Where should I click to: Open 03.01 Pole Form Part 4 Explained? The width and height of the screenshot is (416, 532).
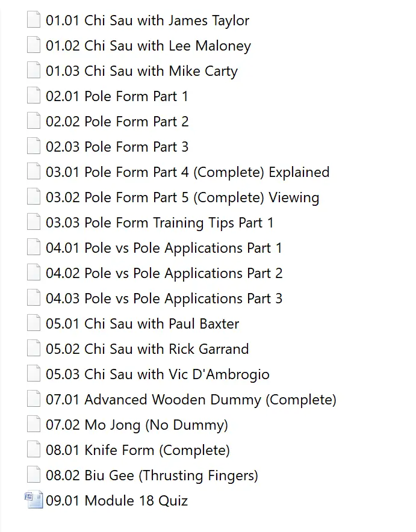coord(187,172)
